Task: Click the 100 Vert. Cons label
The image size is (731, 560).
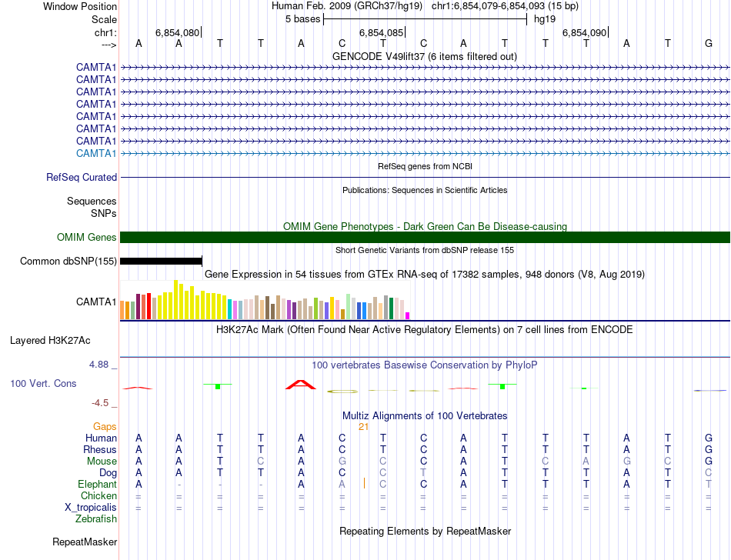Action: click(x=43, y=383)
